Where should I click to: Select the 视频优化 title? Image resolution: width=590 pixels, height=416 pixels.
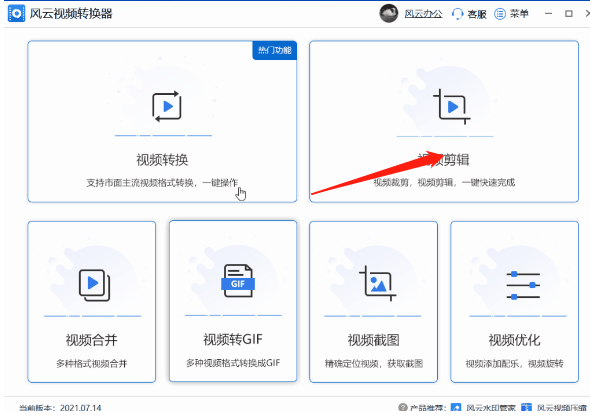514,340
